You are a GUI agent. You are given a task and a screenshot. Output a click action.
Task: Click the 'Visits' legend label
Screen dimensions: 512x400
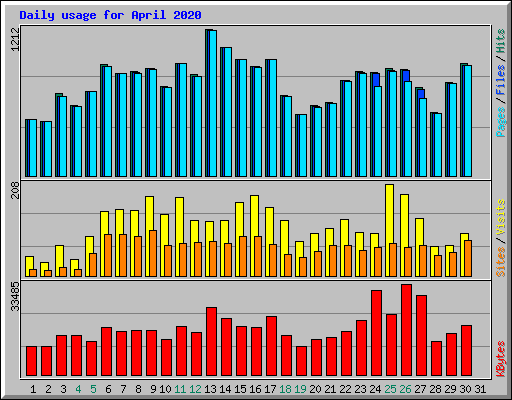[x=501, y=217]
